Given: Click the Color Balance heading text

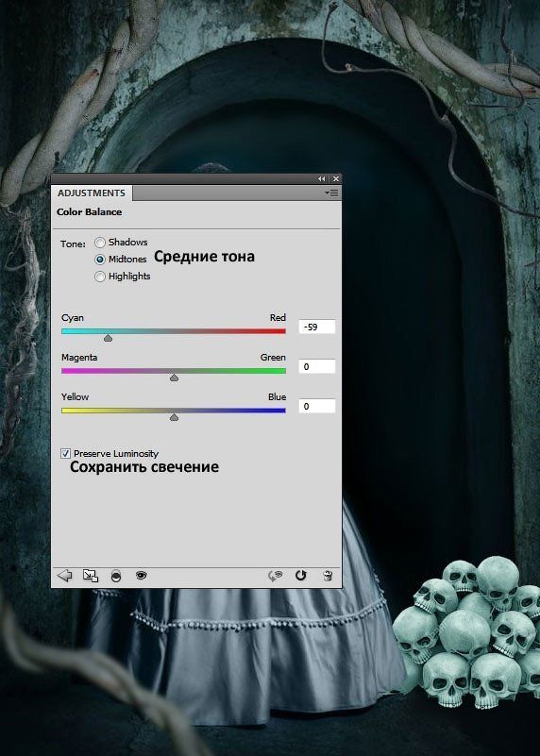Looking at the screenshot, I should pos(89,211).
